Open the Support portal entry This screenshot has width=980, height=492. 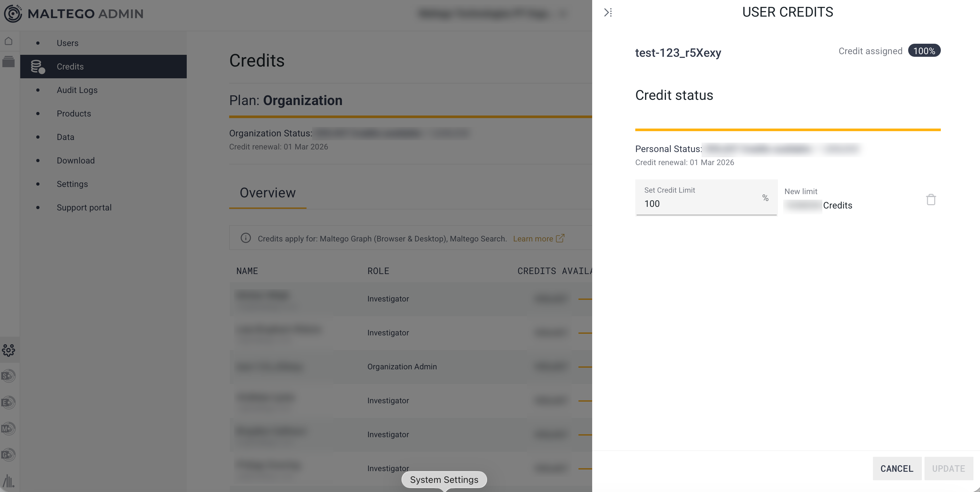(x=84, y=208)
